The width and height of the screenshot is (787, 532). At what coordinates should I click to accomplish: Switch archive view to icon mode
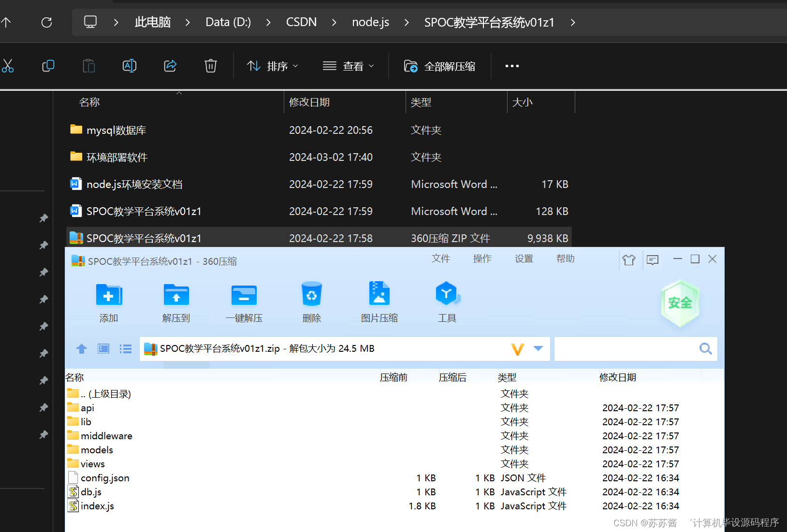(x=103, y=348)
